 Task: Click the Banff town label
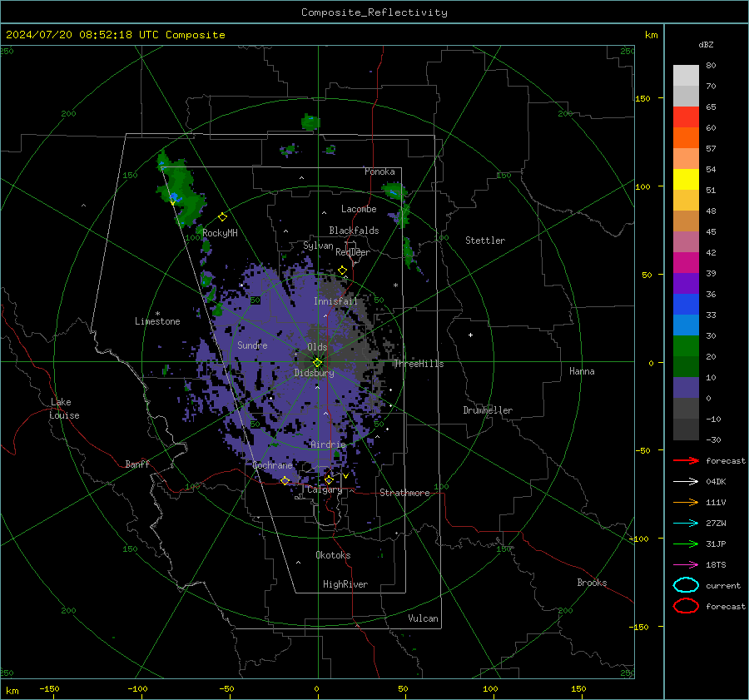(x=137, y=464)
